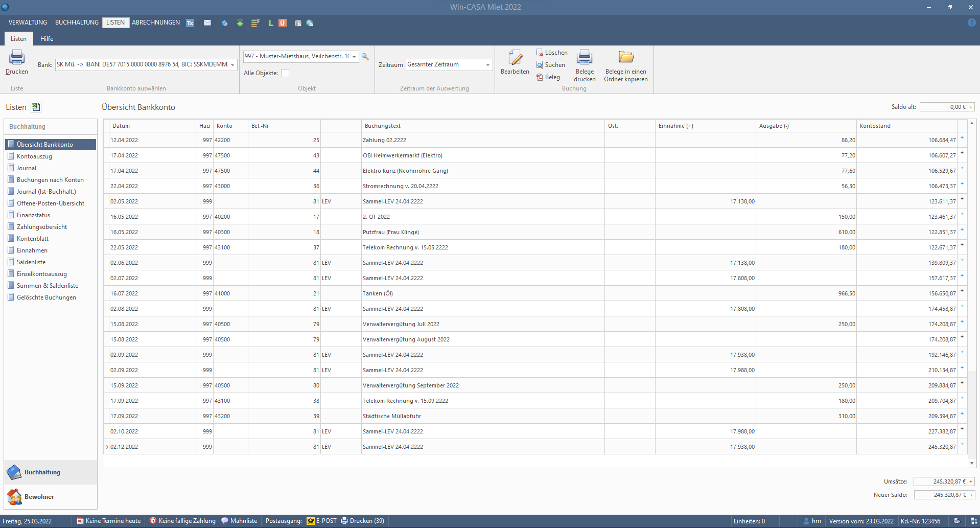980x528 pixels.
Task: Click the Mahnliste speech bubble icon
Action: tap(225, 521)
